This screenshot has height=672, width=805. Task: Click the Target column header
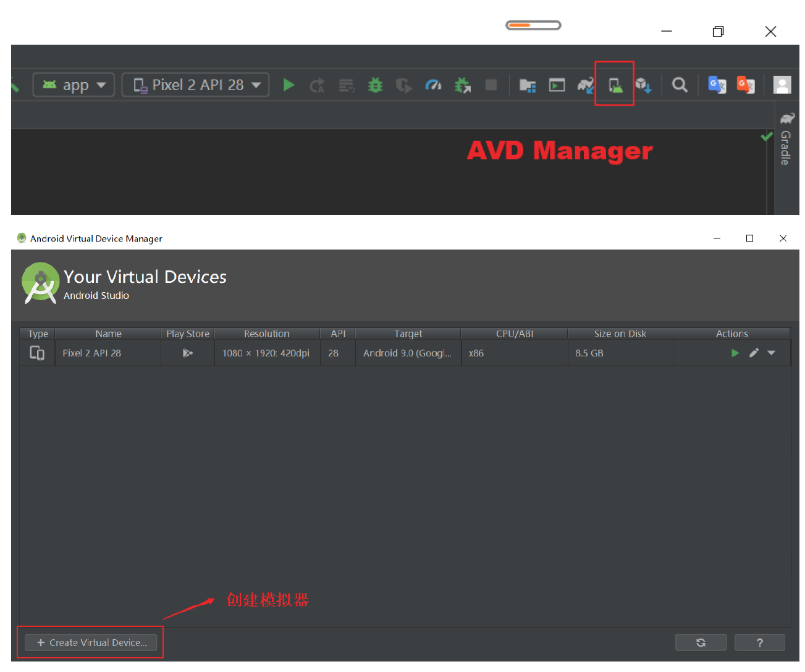pyautogui.click(x=408, y=334)
